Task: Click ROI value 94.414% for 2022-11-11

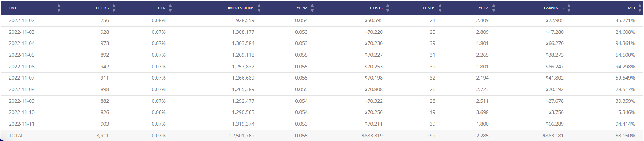Action: [625, 124]
